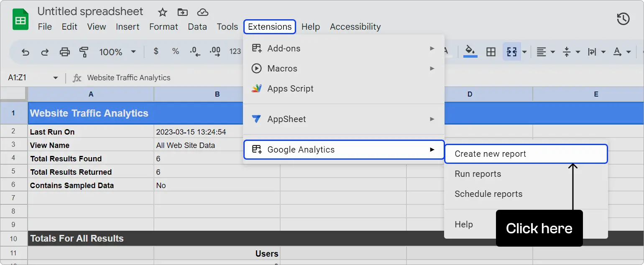
Task: Open the Format menu
Action: [x=164, y=26]
